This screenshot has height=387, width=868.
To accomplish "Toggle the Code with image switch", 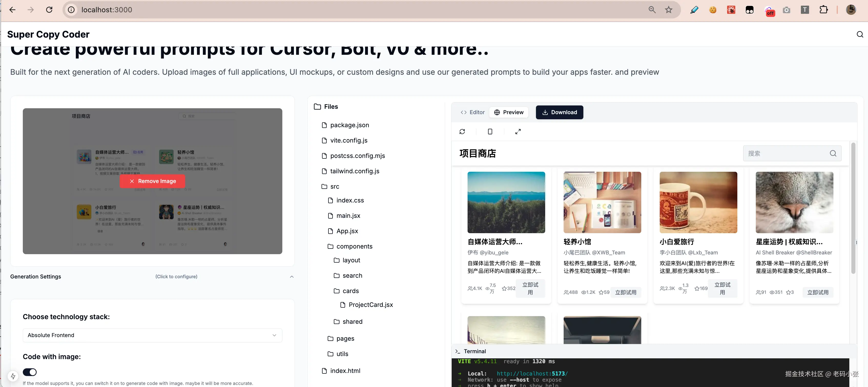I will tap(30, 372).
